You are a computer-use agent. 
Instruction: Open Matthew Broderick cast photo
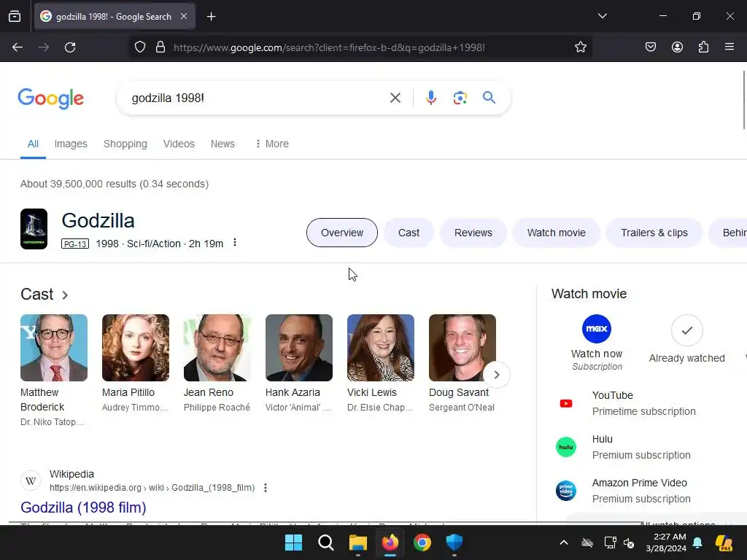click(x=54, y=348)
